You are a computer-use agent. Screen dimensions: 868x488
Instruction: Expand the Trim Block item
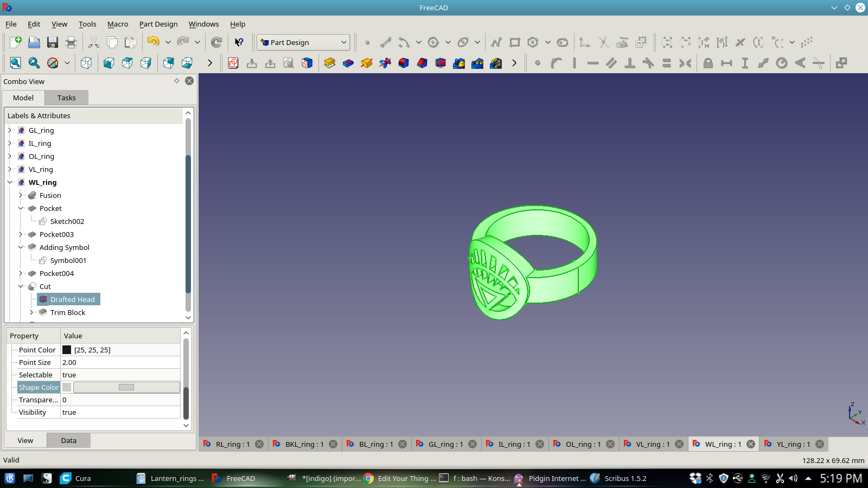point(31,312)
